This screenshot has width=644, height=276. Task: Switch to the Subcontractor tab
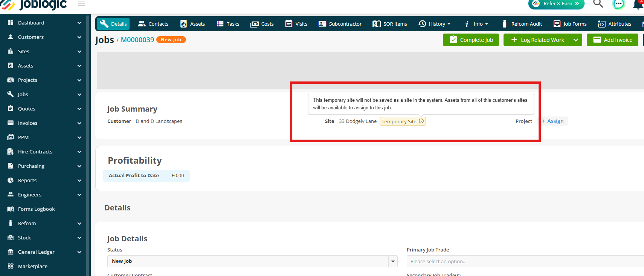(x=340, y=24)
